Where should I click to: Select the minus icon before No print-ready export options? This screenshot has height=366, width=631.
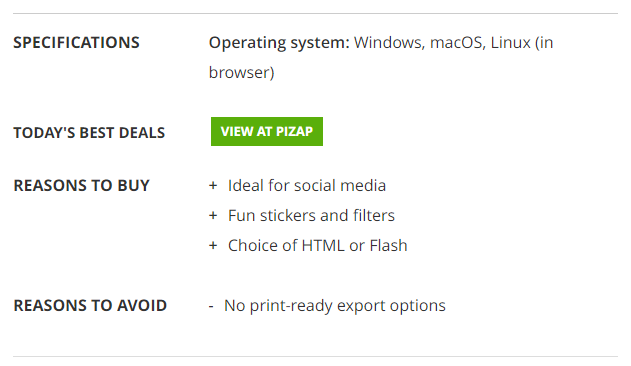coord(211,306)
